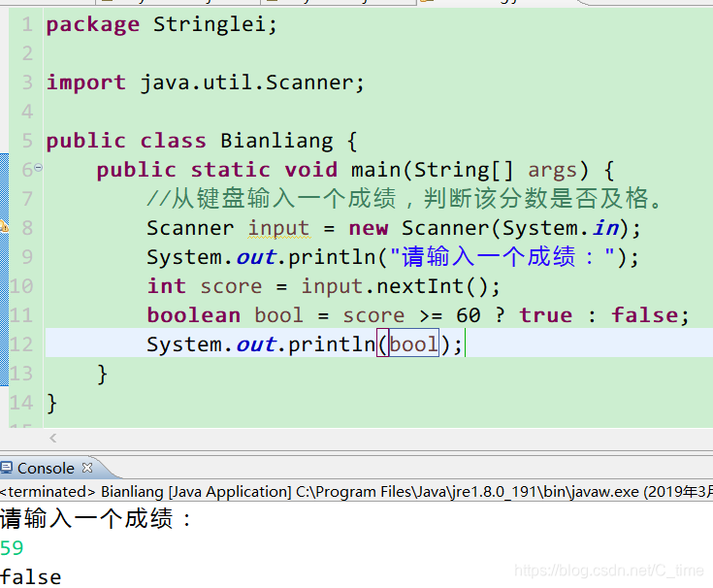
Task: Click highlighted 'bool' on line 12
Action: point(414,344)
